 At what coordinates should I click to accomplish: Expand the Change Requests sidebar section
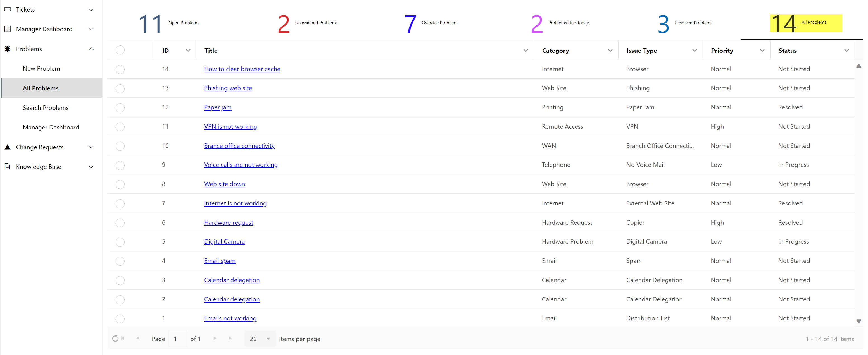coord(91,147)
